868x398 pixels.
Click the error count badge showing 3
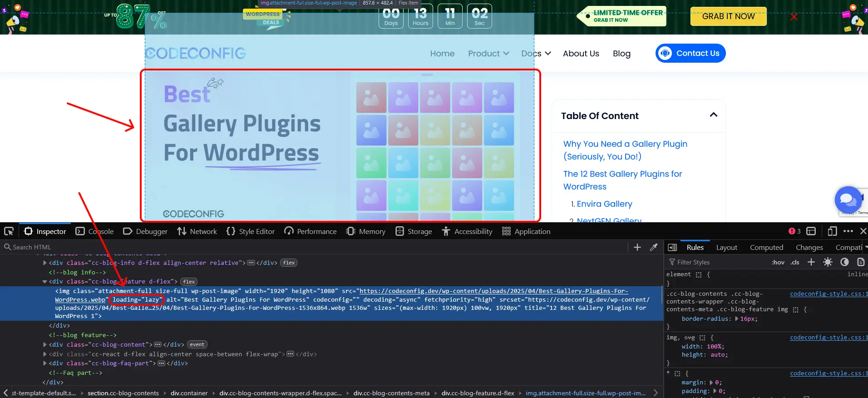[794, 231]
